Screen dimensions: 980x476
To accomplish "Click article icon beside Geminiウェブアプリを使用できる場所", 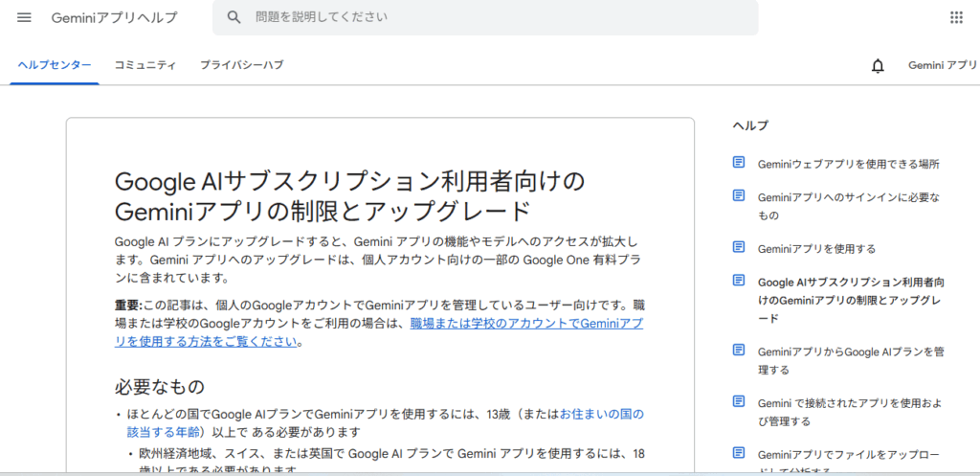I will pyautogui.click(x=739, y=163).
